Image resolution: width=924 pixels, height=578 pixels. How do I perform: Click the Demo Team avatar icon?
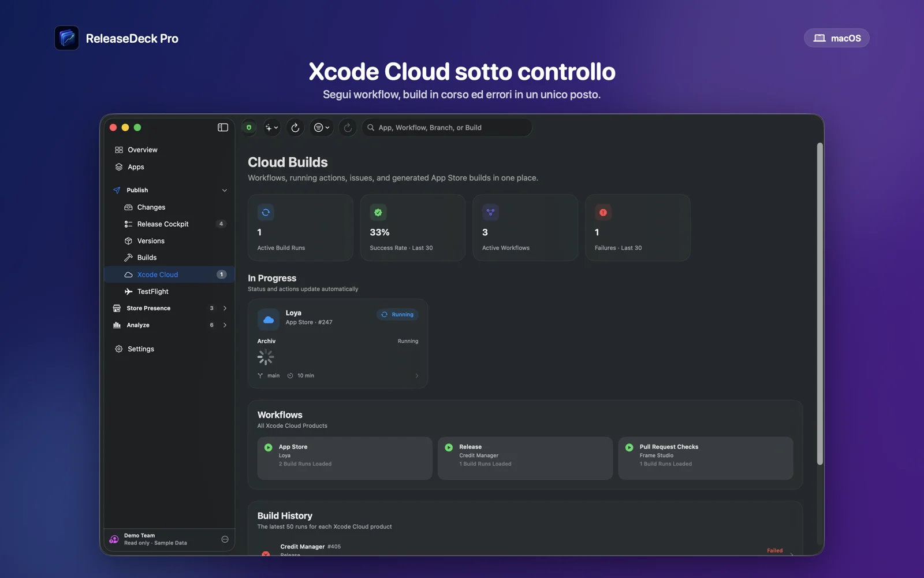point(114,539)
